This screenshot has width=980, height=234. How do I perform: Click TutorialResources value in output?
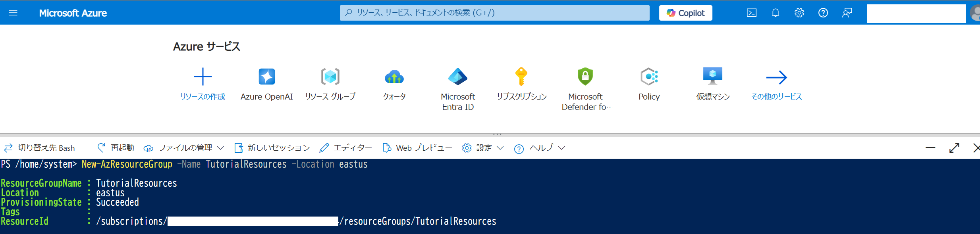pyautogui.click(x=137, y=183)
